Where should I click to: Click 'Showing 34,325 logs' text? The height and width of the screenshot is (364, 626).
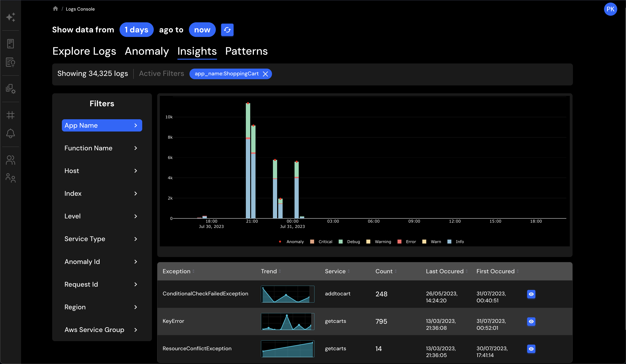click(x=93, y=74)
